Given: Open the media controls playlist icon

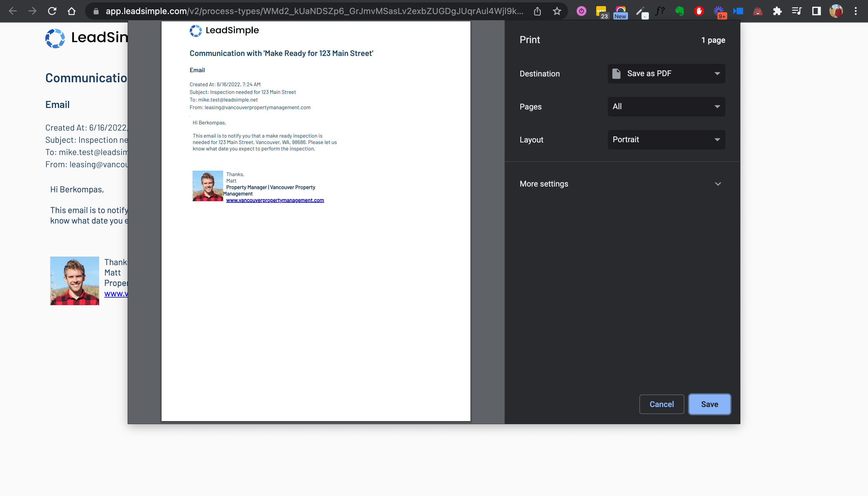Looking at the screenshot, I should click(x=797, y=11).
